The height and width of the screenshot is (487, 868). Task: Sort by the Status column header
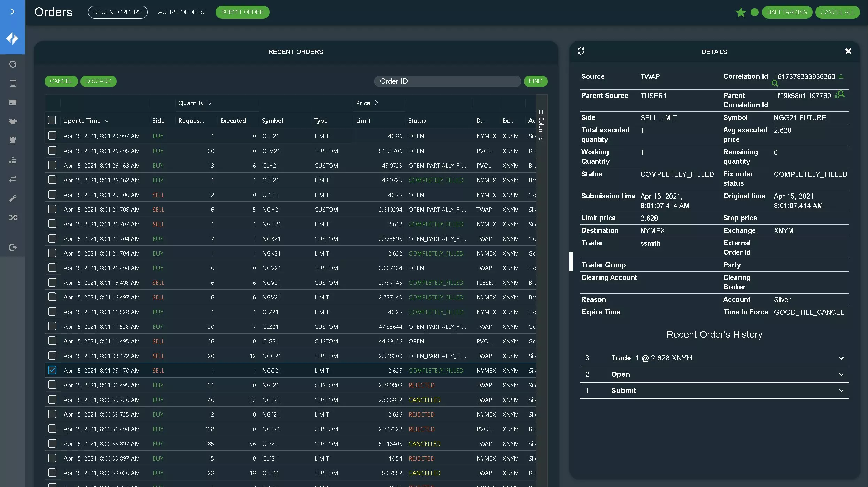pos(417,121)
